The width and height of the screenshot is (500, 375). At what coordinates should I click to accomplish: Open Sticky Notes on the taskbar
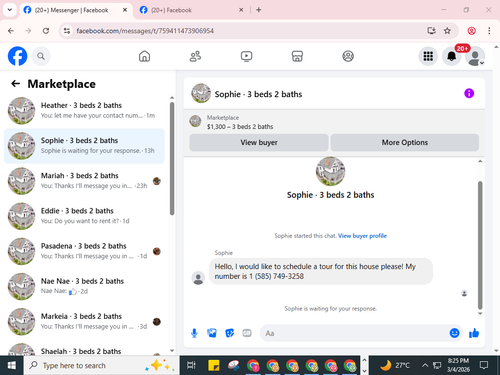coord(214,365)
